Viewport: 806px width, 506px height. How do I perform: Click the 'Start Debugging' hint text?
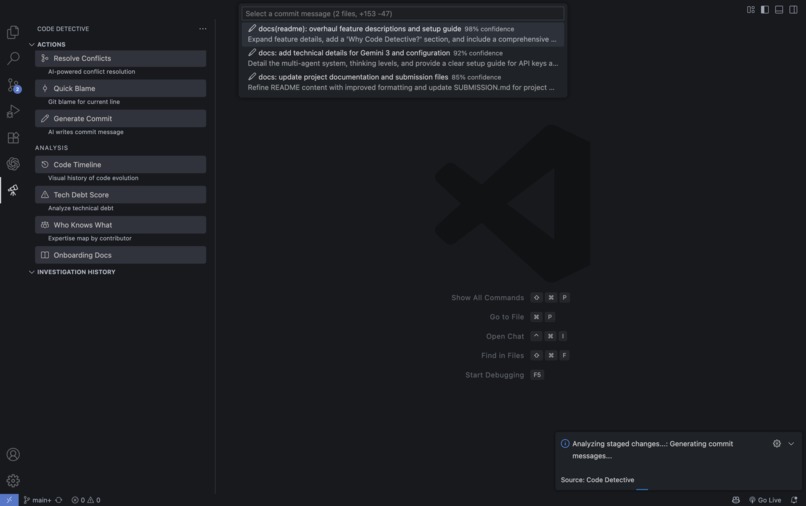pos(494,375)
